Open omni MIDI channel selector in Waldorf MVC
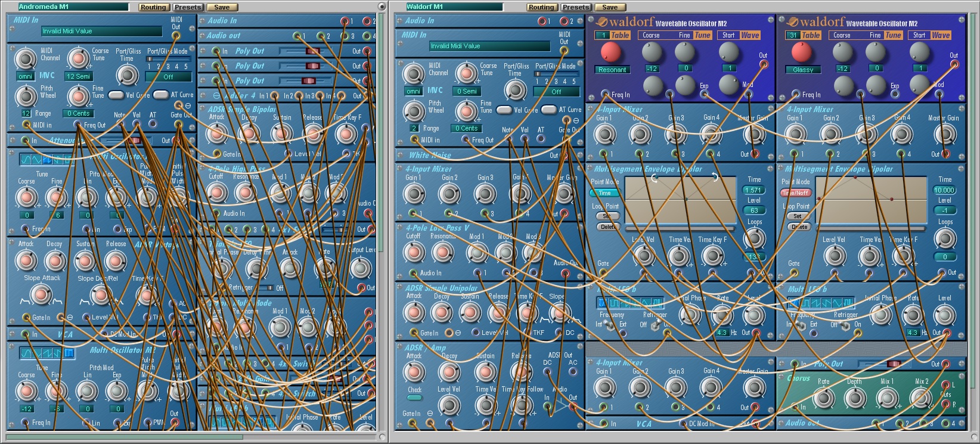 tap(413, 91)
